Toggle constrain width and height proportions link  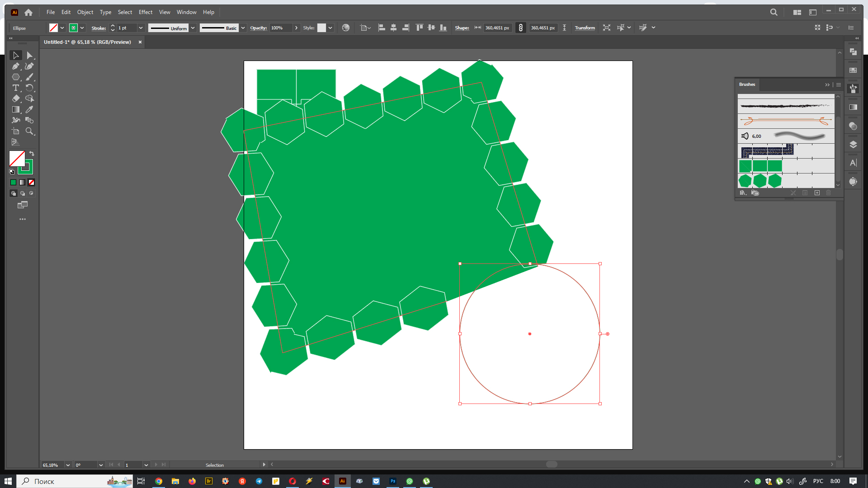[520, 28]
